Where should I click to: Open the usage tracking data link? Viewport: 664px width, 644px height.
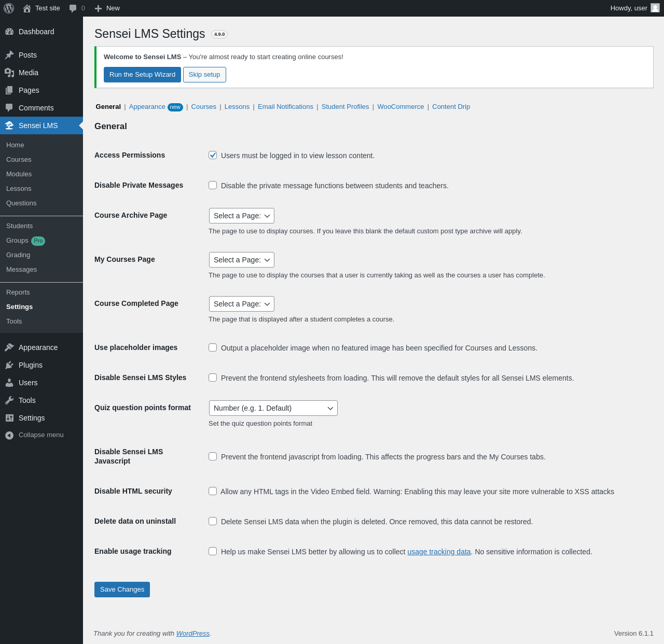(439, 552)
